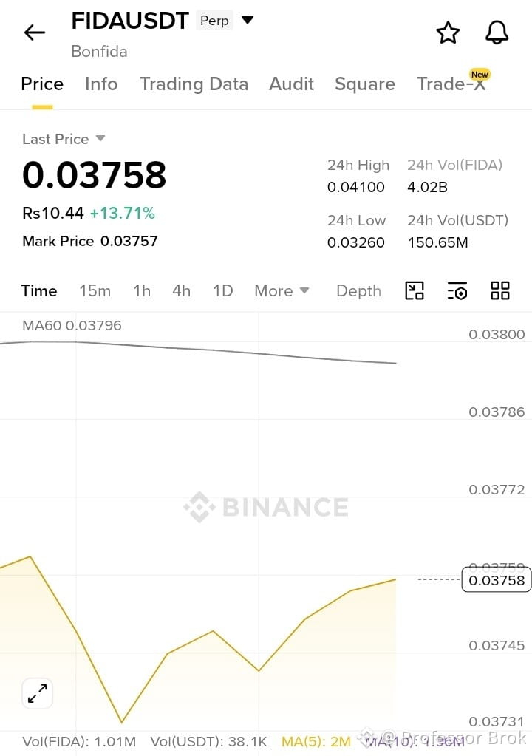Open the Trade-X tab

451,83
